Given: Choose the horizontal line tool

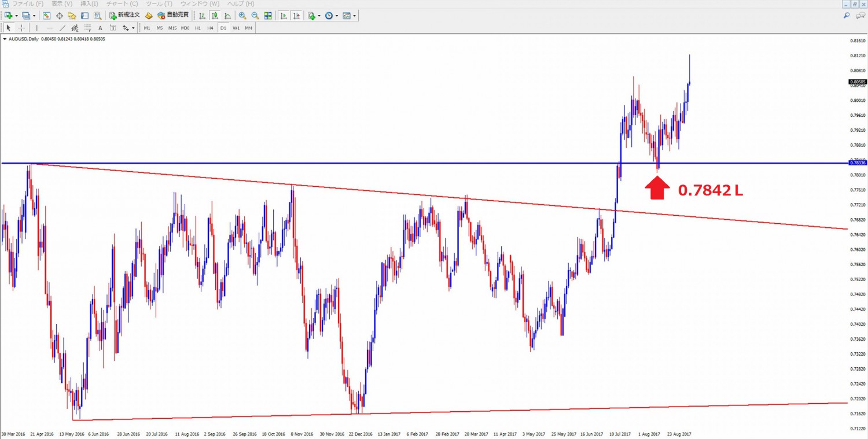Looking at the screenshot, I should (50, 28).
